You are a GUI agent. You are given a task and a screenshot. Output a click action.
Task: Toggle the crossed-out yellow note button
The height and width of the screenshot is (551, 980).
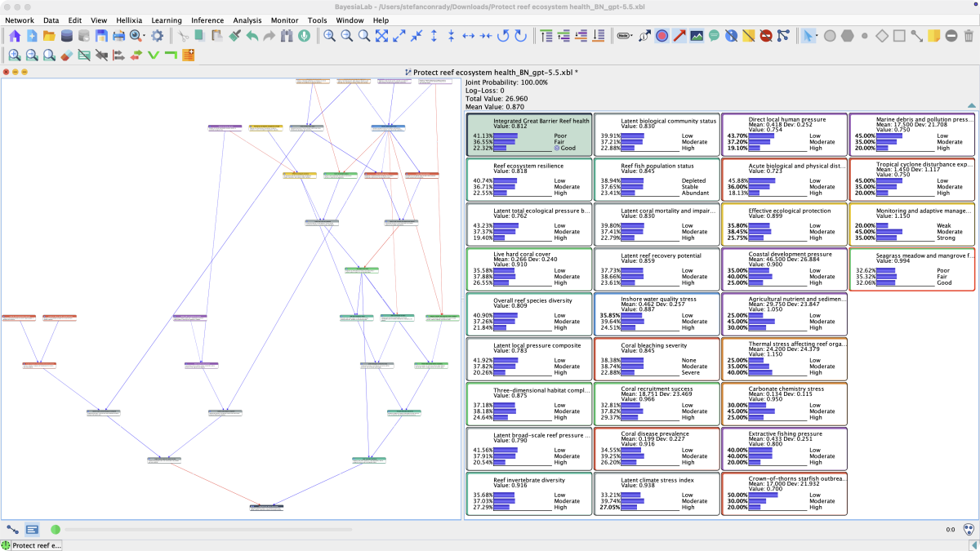click(x=748, y=36)
